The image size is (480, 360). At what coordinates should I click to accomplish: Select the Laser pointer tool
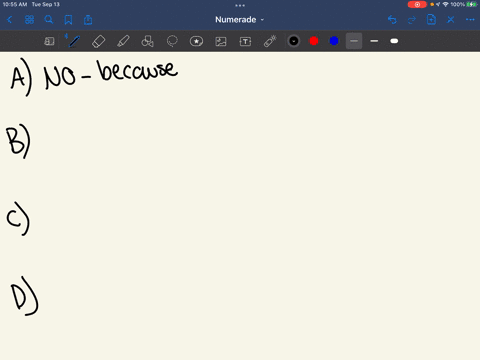tap(270, 41)
